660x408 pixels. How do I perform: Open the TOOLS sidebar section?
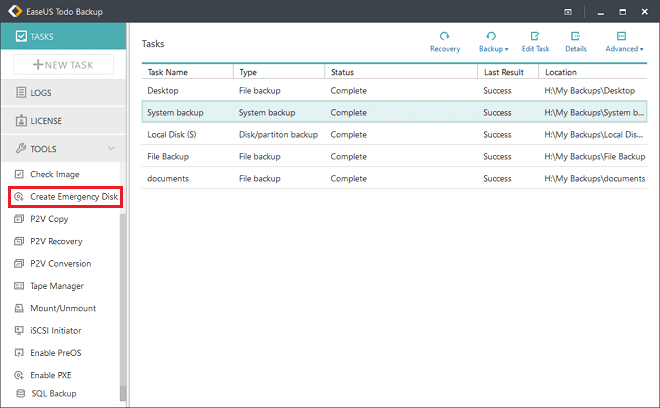(x=64, y=148)
